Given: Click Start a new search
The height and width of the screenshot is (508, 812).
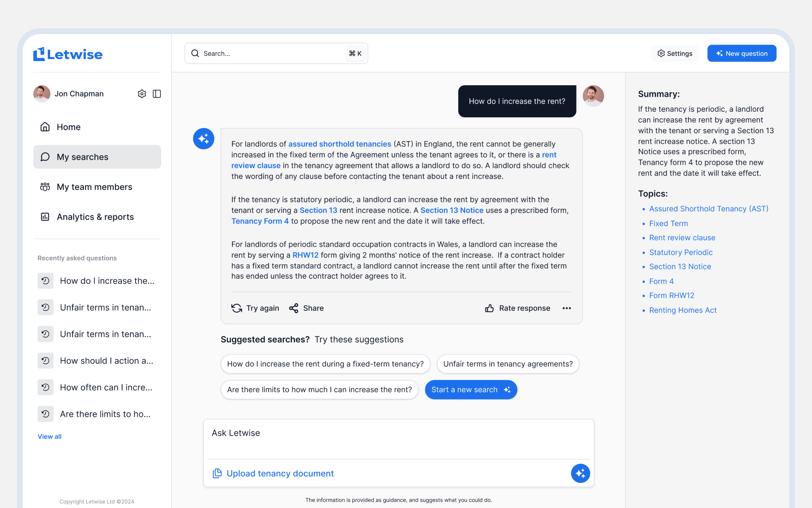Looking at the screenshot, I should click(471, 390).
